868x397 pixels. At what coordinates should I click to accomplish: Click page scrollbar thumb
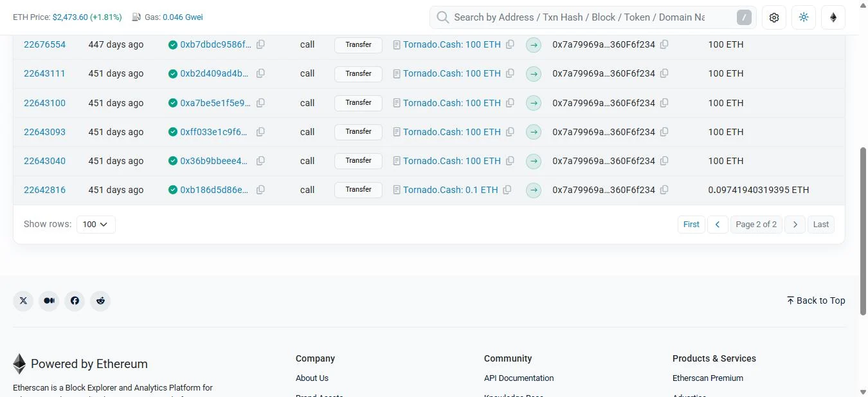click(863, 231)
